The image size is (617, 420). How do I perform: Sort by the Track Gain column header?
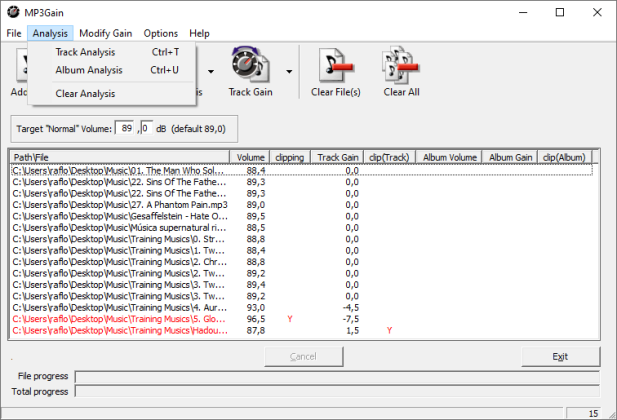click(337, 157)
